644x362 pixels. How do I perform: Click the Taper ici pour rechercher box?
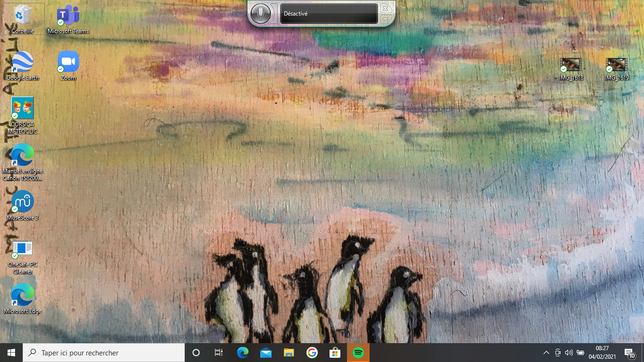click(x=104, y=353)
